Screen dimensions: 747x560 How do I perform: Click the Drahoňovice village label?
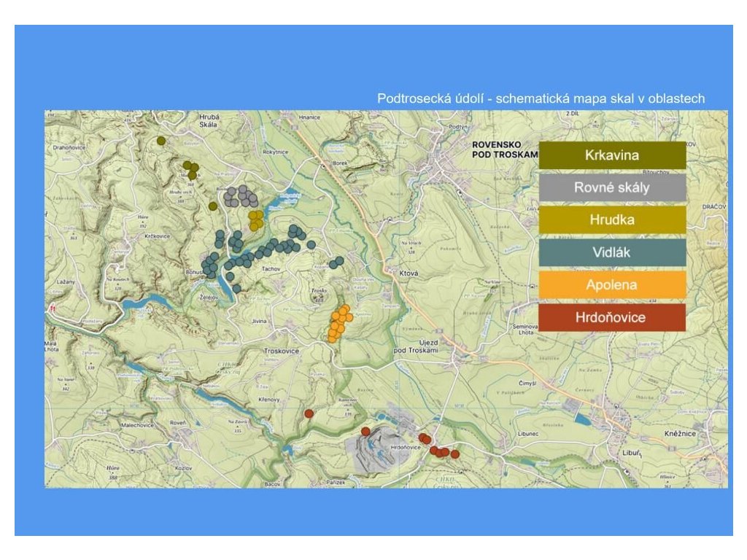click(69, 147)
